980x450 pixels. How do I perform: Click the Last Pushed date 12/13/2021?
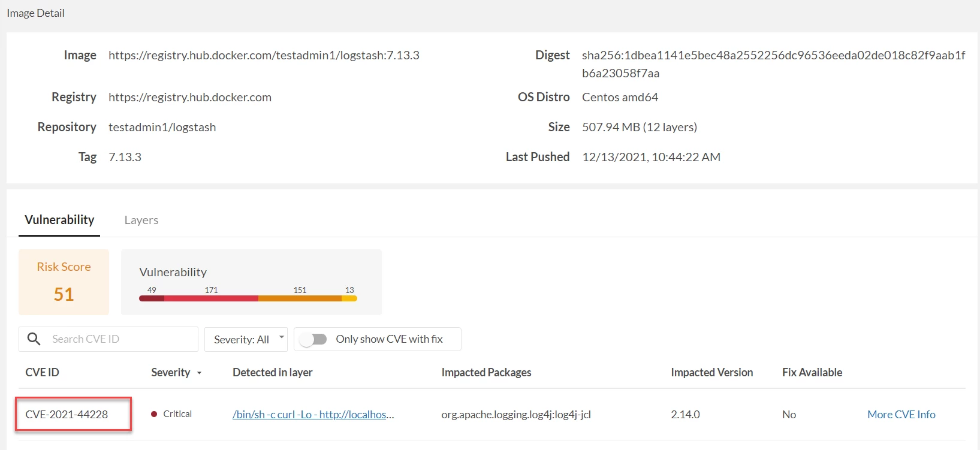tap(651, 157)
